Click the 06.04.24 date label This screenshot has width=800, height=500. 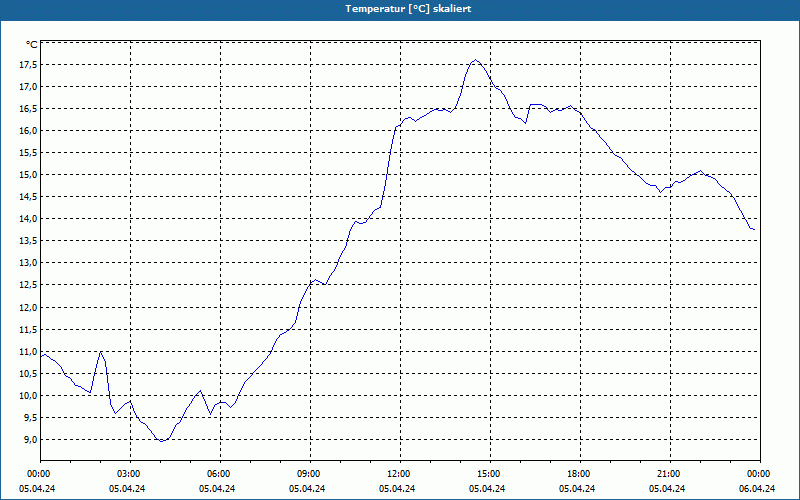point(757,488)
